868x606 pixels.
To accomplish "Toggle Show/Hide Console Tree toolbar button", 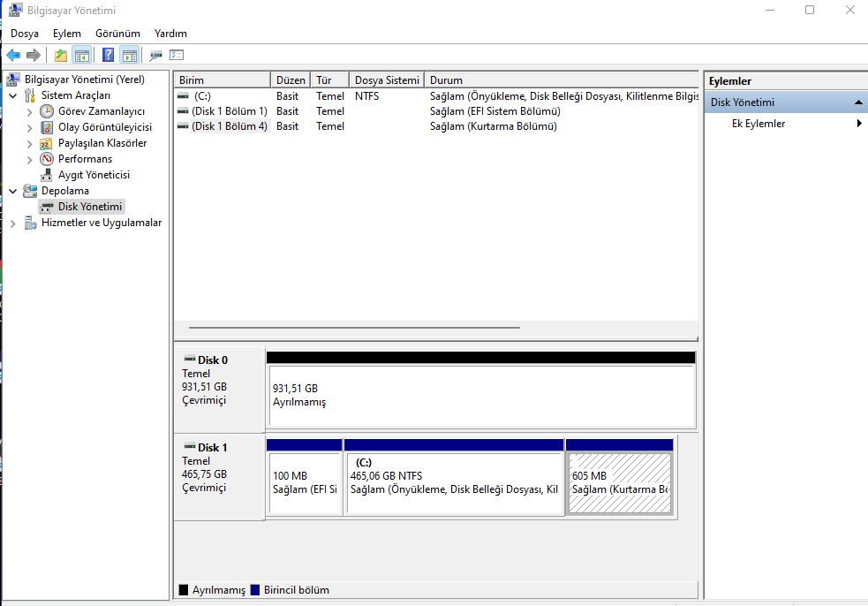I will 82,56.
